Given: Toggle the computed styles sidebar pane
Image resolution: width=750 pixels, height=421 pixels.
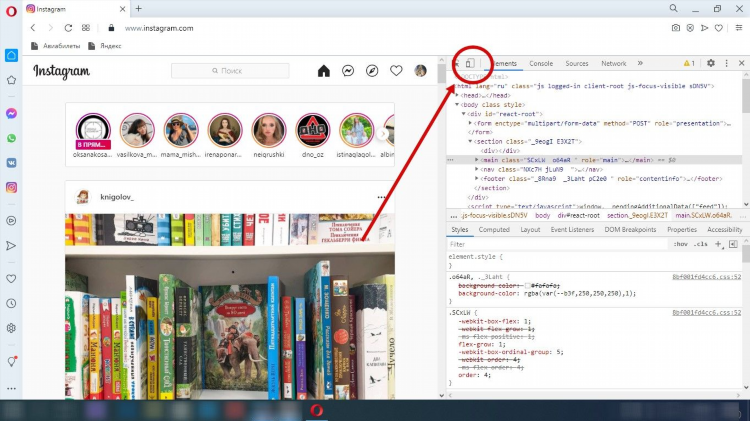Looking at the screenshot, I should click(733, 244).
